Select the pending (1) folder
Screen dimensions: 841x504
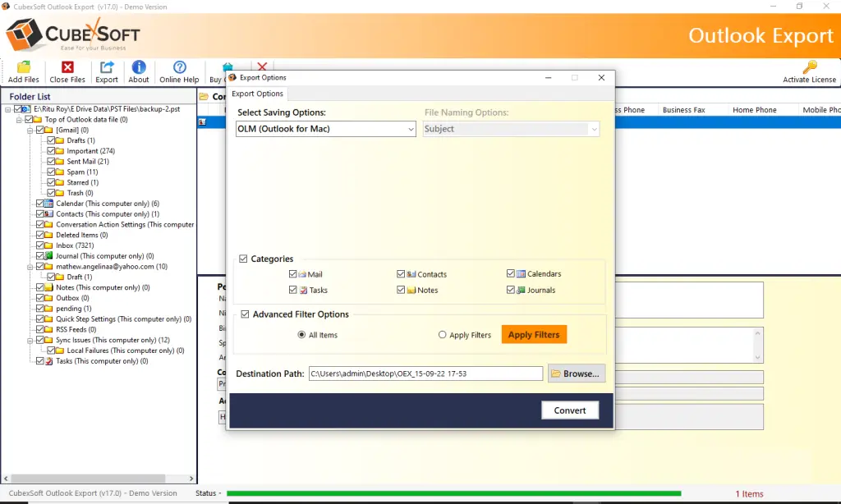[73, 309]
